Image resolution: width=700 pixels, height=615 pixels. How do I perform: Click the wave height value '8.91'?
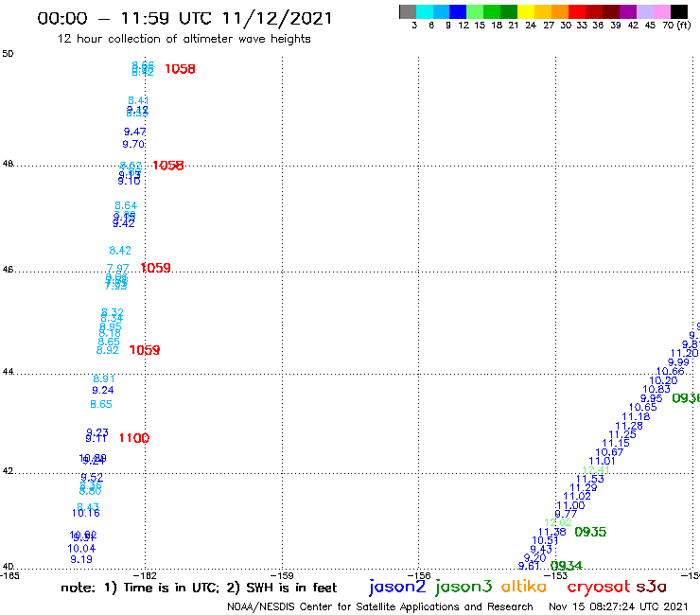tap(104, 378)
